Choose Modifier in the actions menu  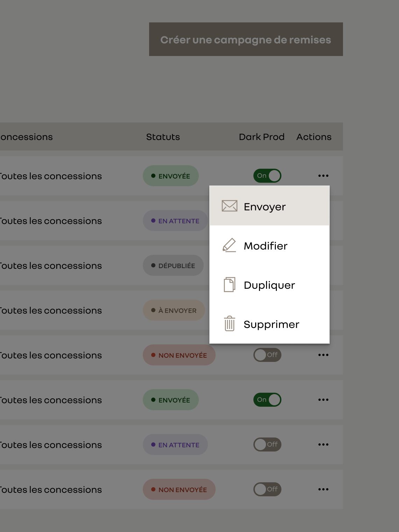click(269, 245)
